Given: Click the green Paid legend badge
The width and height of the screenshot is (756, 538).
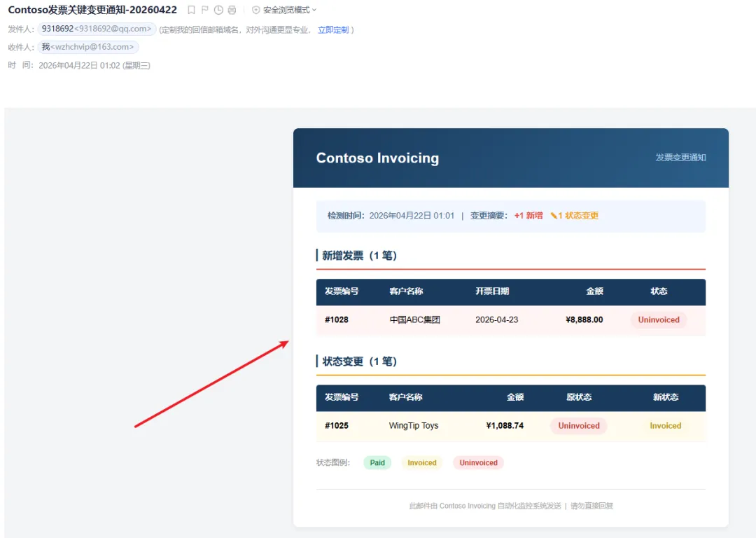Looking at the screenshot, I should tap(377, 463).
